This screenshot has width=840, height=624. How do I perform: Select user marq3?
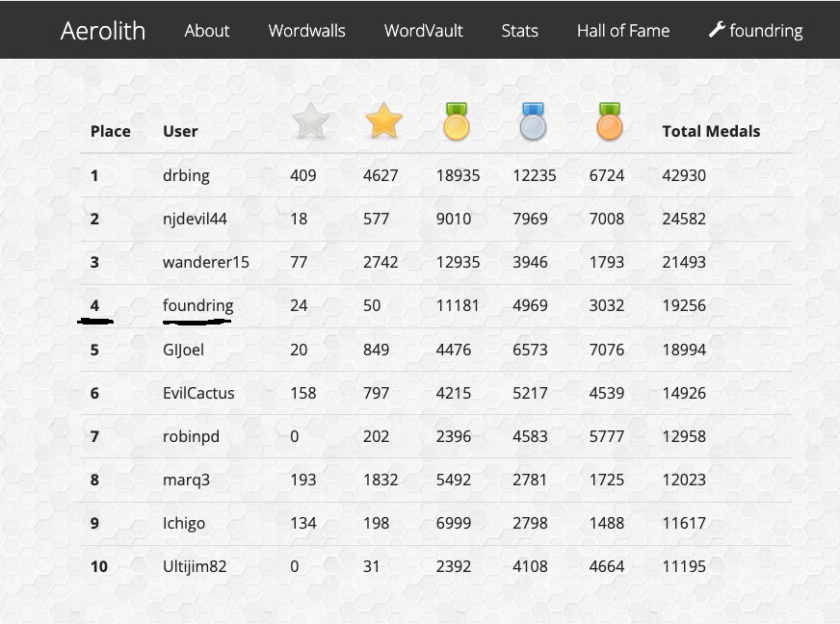tap(187, 481)
